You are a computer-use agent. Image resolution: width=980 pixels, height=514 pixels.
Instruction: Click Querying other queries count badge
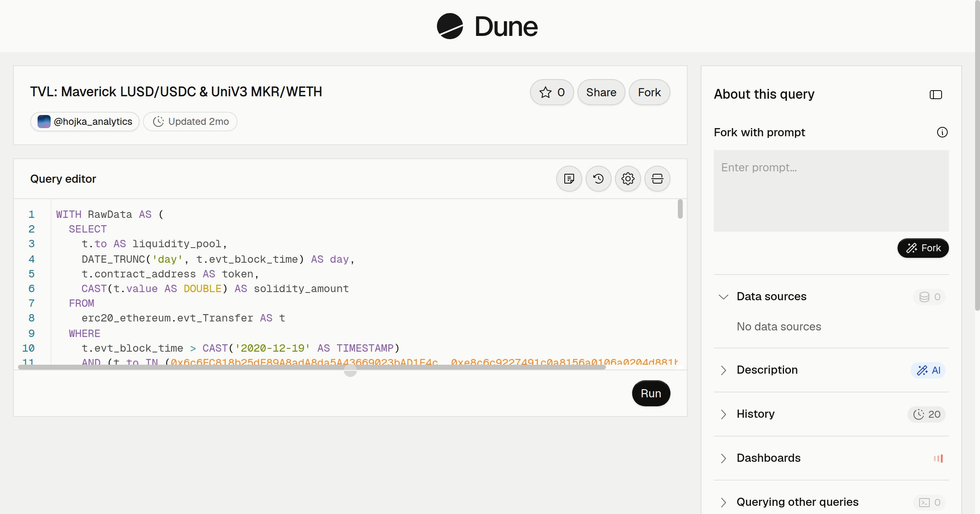coord(929,503)
